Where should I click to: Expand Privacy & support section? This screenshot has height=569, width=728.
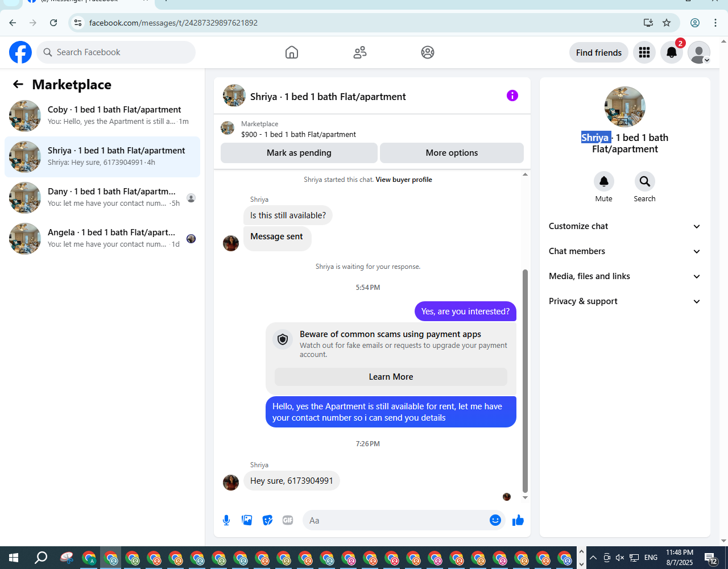pos(624,301)
